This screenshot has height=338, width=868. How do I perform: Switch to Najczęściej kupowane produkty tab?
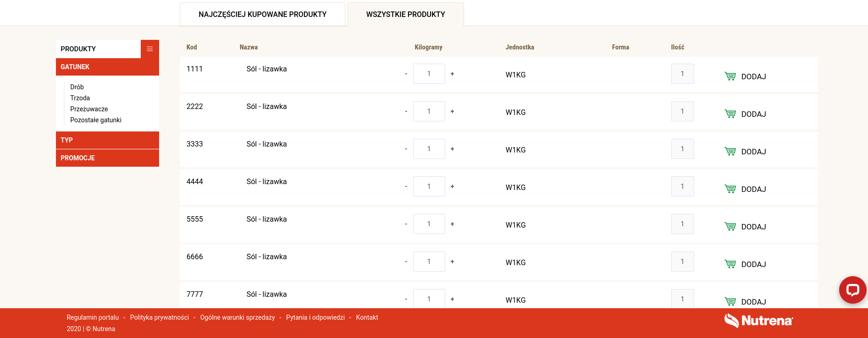coord(262,14)
